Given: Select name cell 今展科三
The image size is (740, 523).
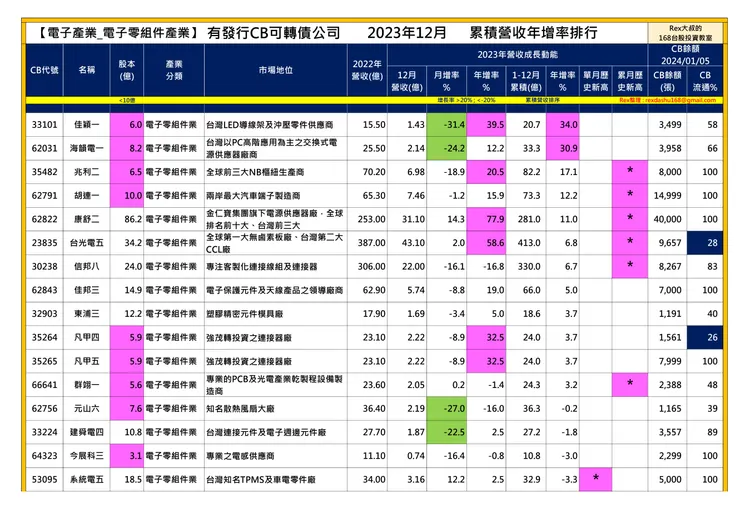Looking at the screenshot, I should click(x=87, y=456).
